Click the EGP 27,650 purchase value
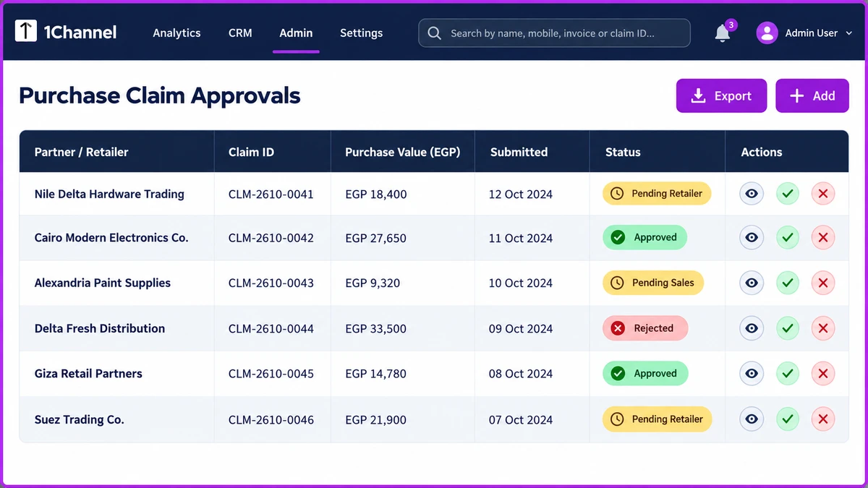The width and height of the screenshot is (868, 488). tap(375, 238)
